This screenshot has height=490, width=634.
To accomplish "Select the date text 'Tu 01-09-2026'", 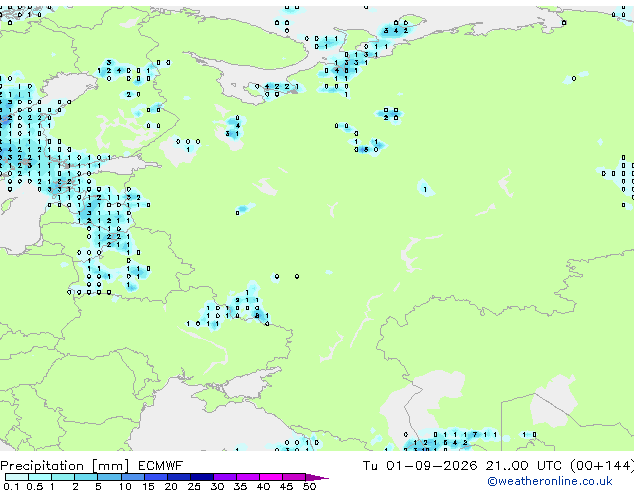I will pyautogui.click(x=420, y=466).
